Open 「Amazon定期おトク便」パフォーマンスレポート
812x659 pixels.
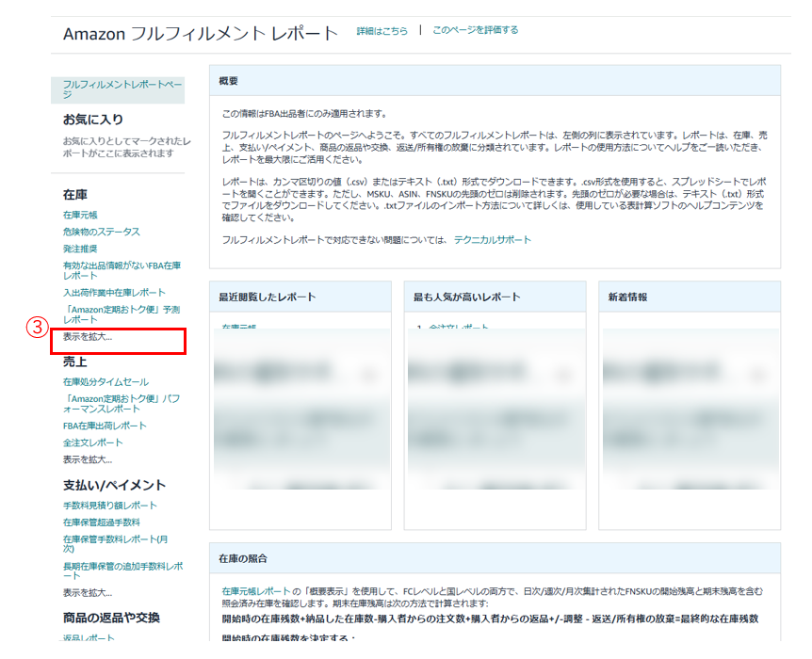click(122, 404)
